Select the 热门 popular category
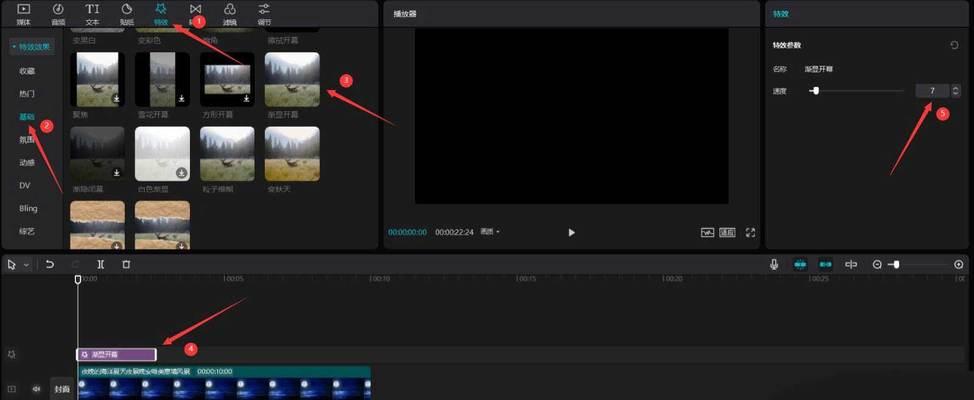The height and width of the screenshot is (400, 974). [x=27, y=94]
